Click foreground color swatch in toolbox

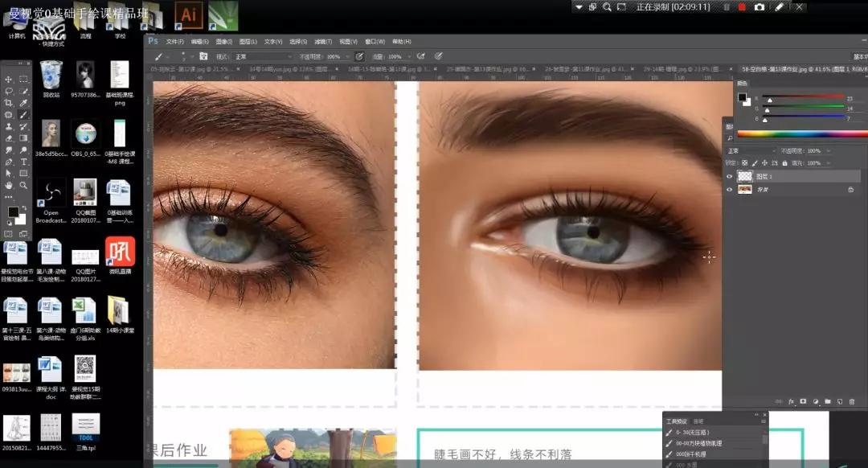(12, 212)
